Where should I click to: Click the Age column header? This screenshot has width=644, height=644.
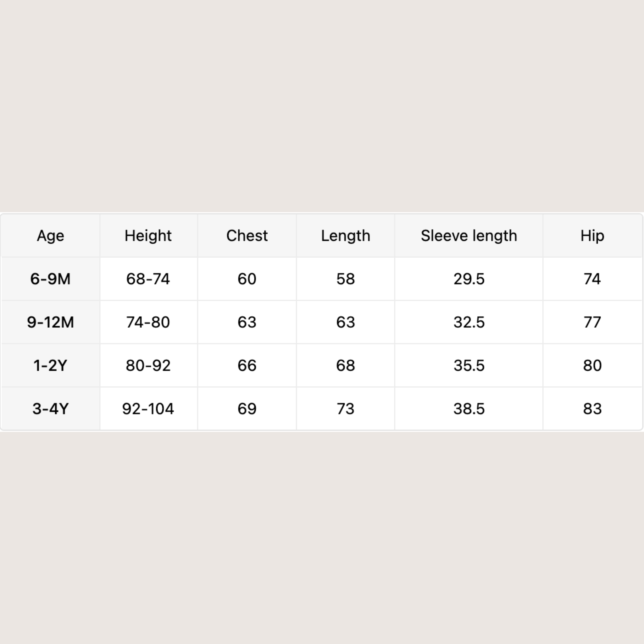pos(50,236)
